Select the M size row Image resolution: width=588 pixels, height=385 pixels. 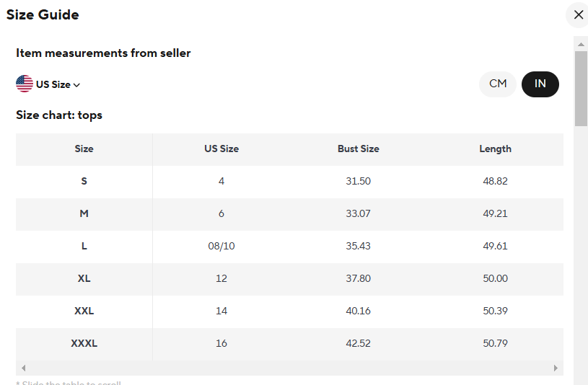289,213
